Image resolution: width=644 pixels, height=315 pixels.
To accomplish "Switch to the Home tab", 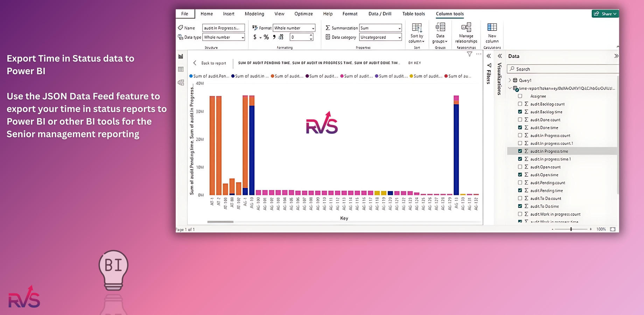I will coord(206,14).
